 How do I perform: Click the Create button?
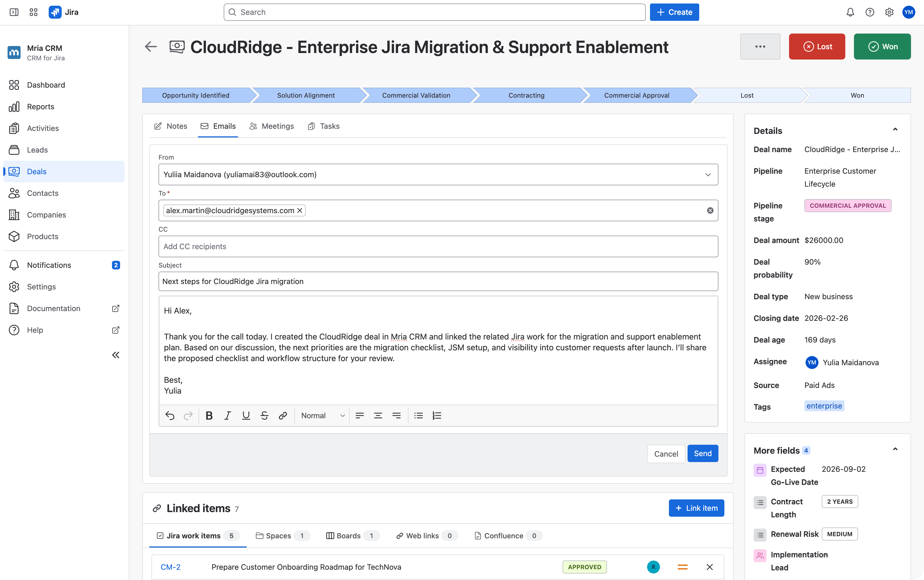674,12
